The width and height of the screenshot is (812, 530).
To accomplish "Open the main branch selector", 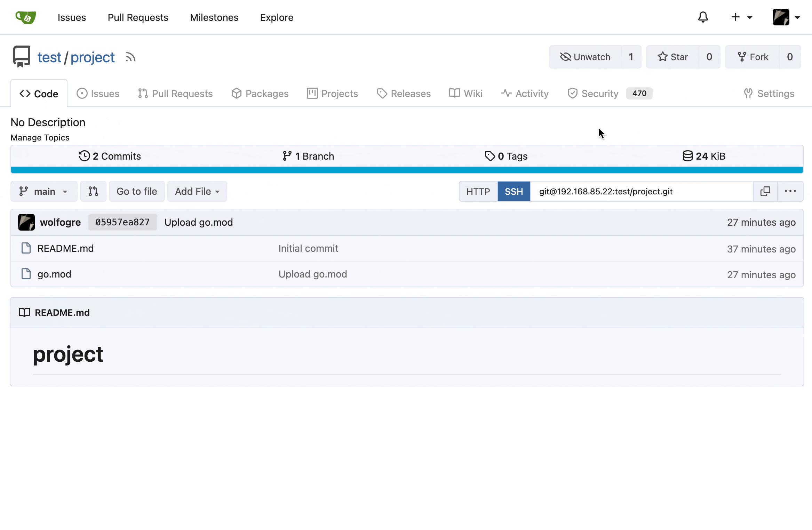I will pos(43,191).
